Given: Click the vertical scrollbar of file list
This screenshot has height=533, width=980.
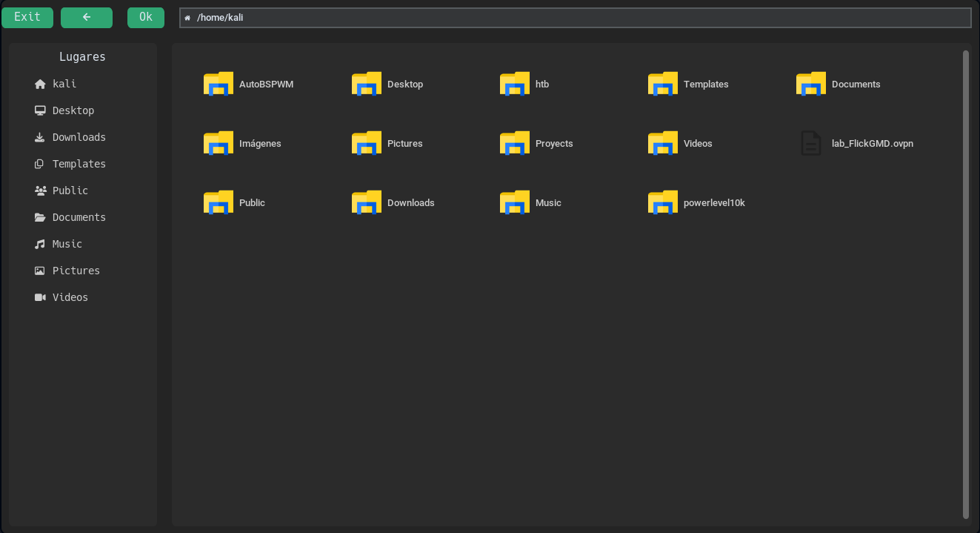Looking at the screenshot, I should (x=965, y=284).
